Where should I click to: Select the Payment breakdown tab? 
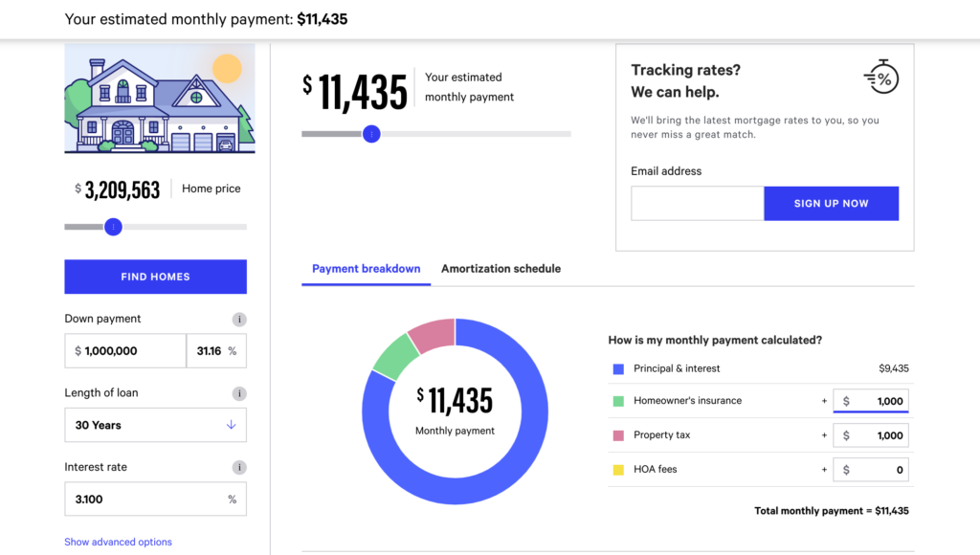[x=366, y=269]
